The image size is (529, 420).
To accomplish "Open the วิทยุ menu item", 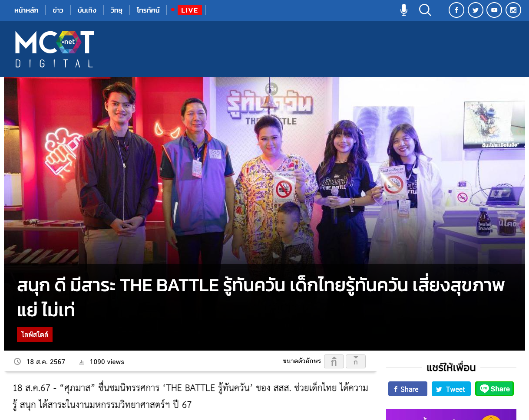I will (116, 10).
